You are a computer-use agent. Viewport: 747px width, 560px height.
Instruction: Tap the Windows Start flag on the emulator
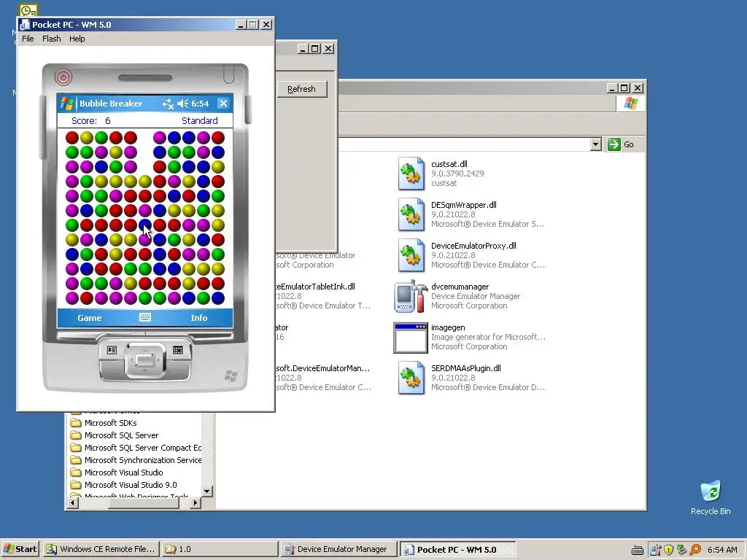pyautogui.click(x=67, y=104)
